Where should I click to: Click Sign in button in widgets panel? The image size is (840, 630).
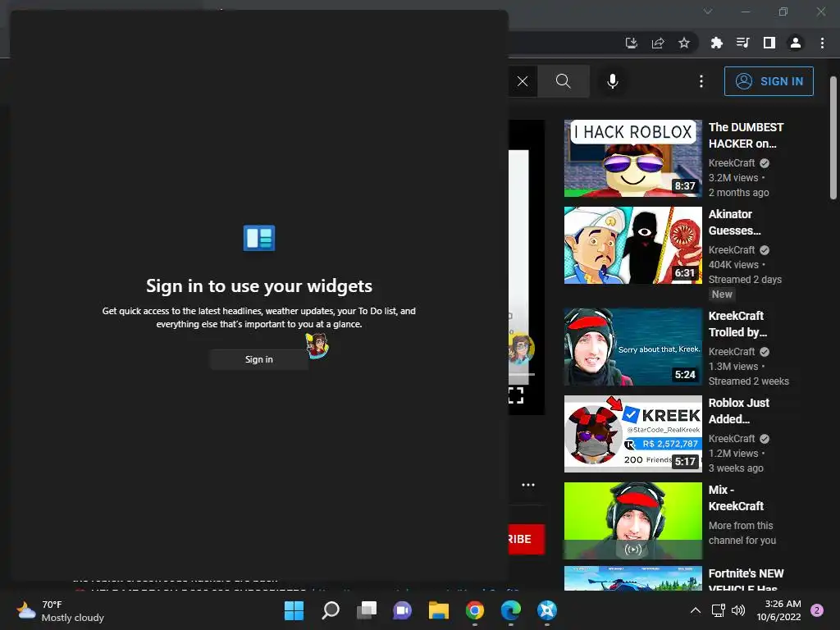(258, 359)
